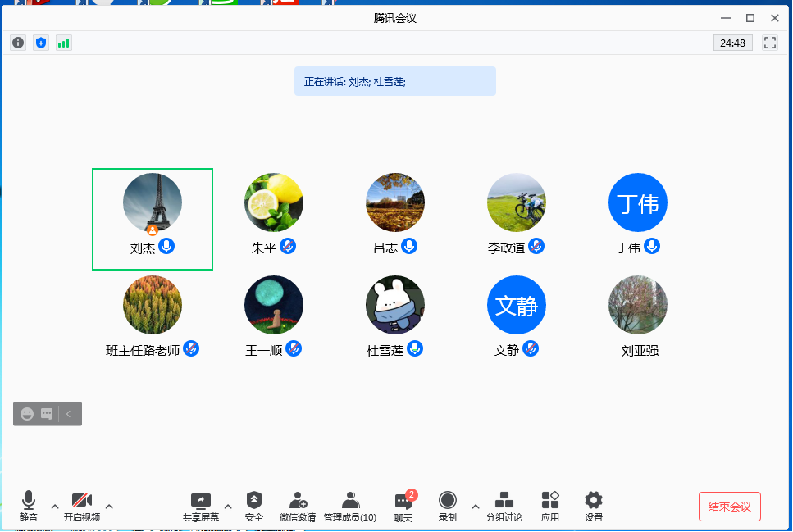The image size is (793, 532).
Task: Open Manage Members (管理成员) panel
Action: (x=350, y=507)
